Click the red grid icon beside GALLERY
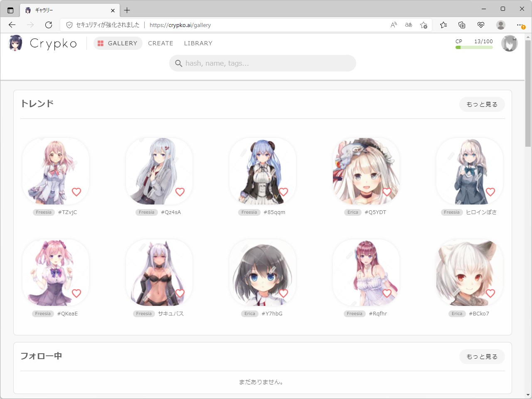Screen dimensions: 532x399 100,43
